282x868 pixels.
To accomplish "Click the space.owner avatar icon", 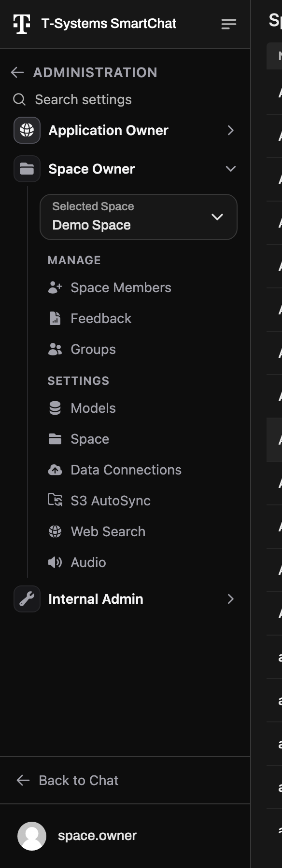I will pos(32,836).
